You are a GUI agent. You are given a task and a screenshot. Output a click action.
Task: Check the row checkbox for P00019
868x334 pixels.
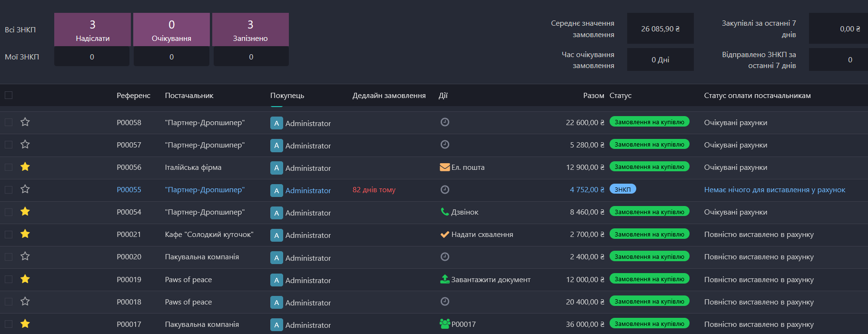coord(9,279)
